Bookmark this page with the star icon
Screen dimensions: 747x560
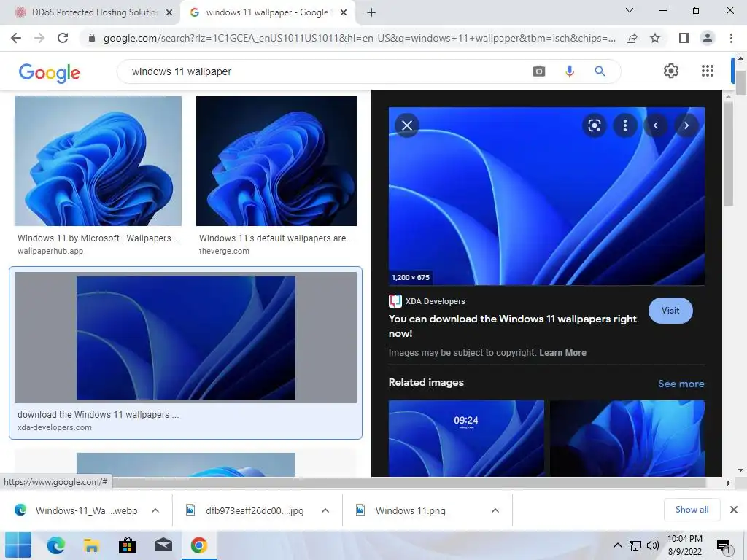(655, 38)
